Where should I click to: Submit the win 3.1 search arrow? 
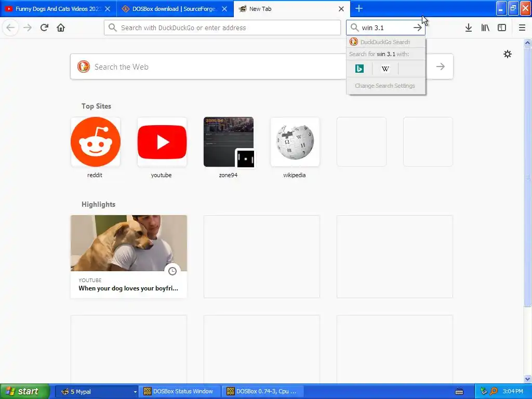coord(418,28)
